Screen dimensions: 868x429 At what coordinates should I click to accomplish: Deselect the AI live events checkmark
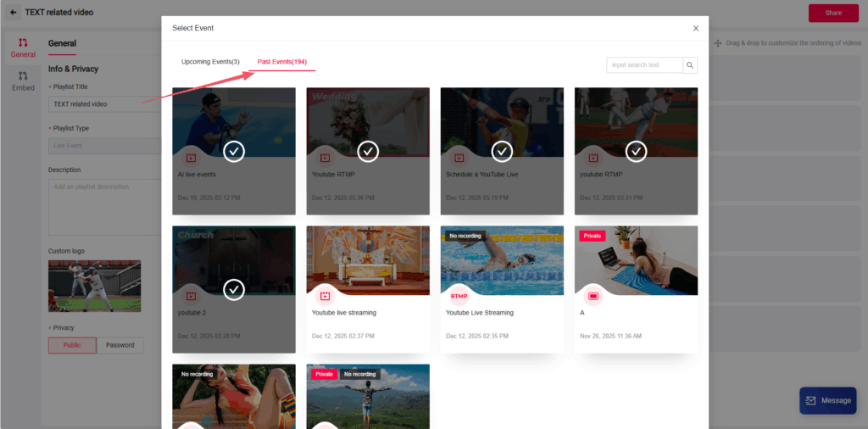pos(234,151)
